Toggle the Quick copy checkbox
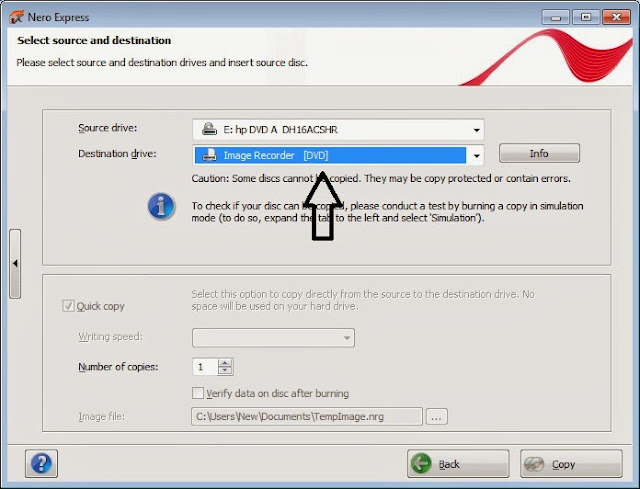The height and width of the screenshot is (489, 640). coord(68,306)
